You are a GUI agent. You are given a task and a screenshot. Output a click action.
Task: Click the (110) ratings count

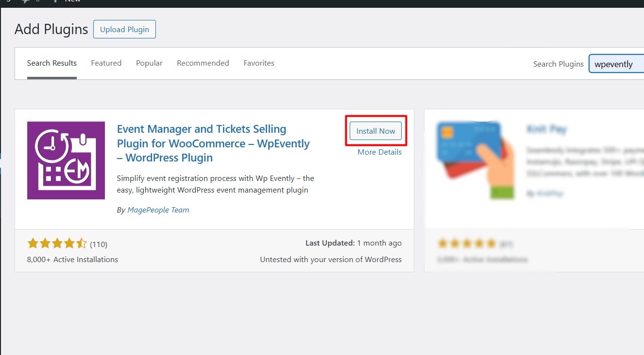(x=99, y=244)
